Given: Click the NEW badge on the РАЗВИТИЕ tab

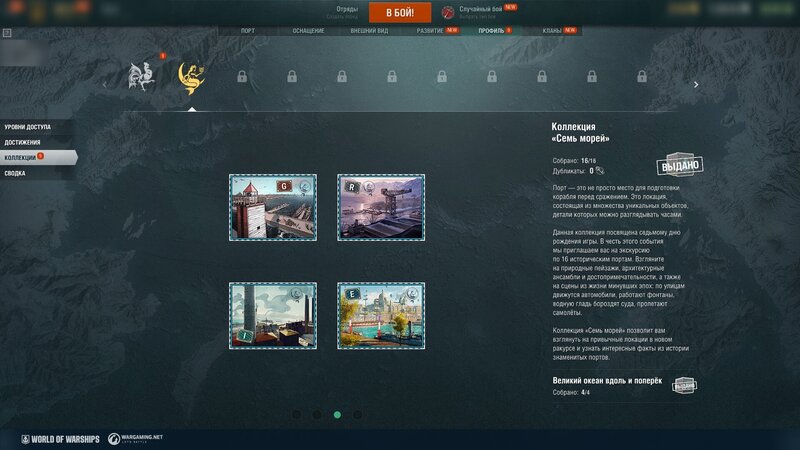Looking at the screenshot, I should [x=452, y=30].
